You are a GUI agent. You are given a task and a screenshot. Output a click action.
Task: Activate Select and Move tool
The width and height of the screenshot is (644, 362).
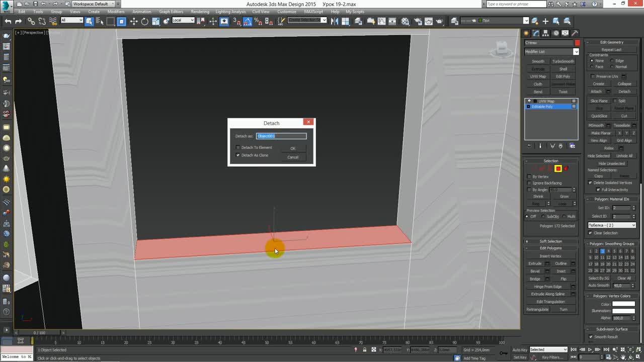pyautogui.click(x=134, y=21)
